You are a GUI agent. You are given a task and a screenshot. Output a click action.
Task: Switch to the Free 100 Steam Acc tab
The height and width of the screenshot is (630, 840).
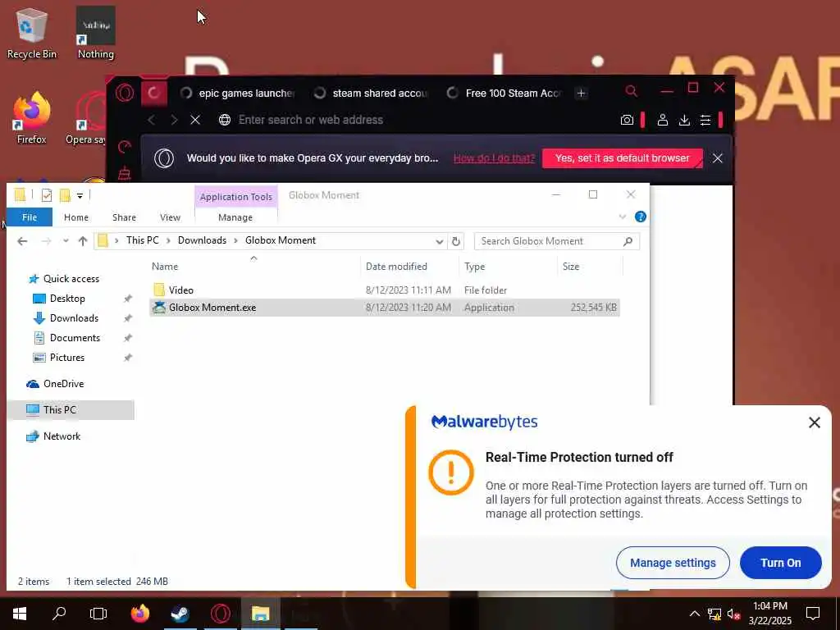point(504,94)
